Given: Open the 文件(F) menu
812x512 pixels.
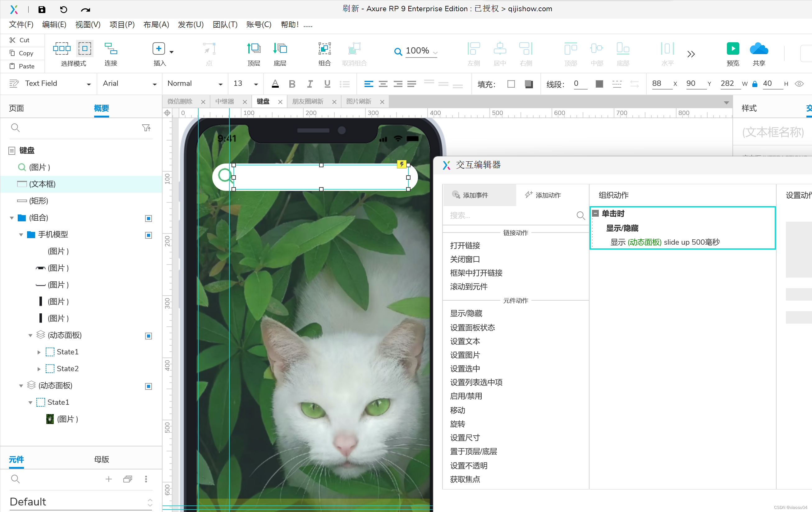Looking at the screenshot, I should coord(21,25).
